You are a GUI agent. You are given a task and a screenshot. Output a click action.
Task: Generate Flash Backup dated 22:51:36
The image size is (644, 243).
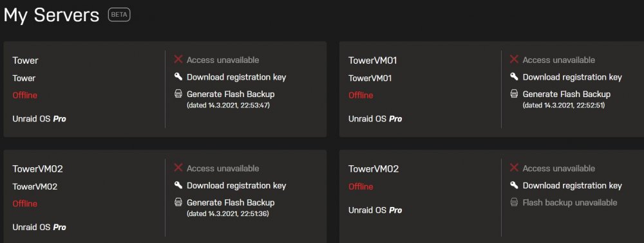click(231, 203)
